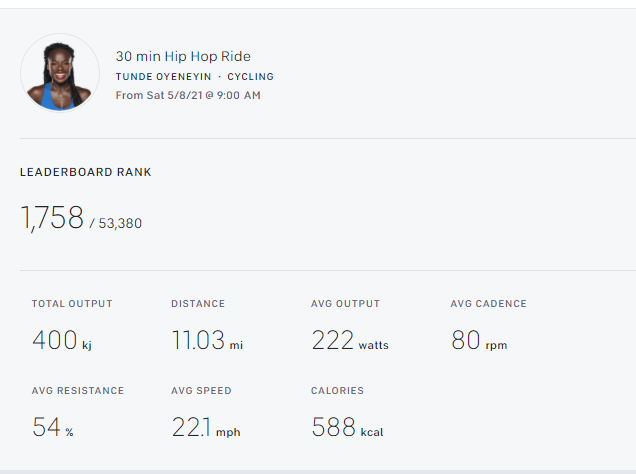Select the 222 watts value
Viewport: 636px width, 474px height.
click(x=349, y=341)
